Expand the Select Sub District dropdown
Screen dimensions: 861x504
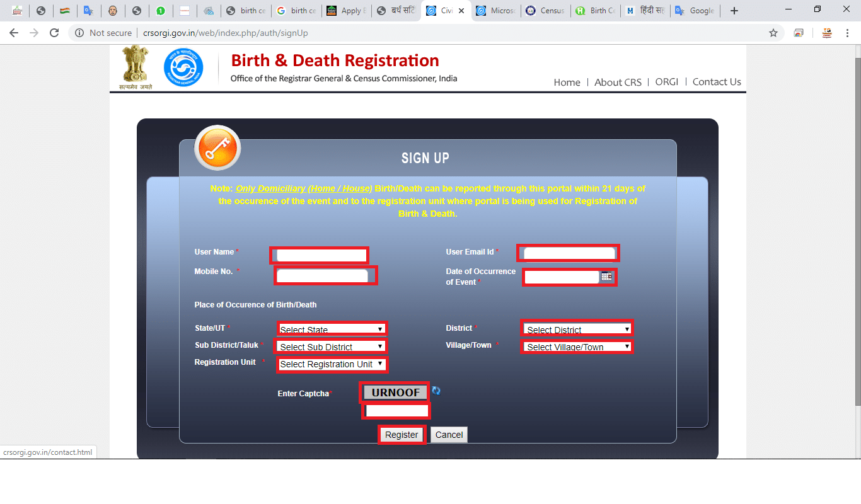point(332,346)
